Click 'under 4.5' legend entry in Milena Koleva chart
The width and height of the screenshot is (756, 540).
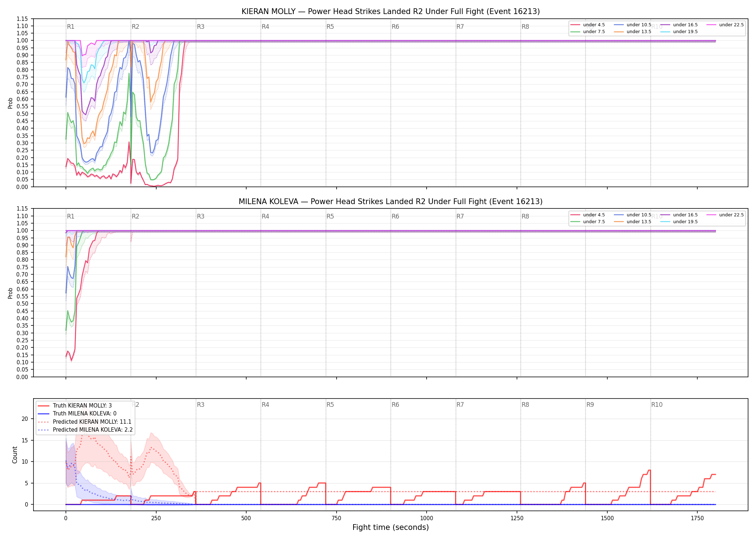point(588,215)
